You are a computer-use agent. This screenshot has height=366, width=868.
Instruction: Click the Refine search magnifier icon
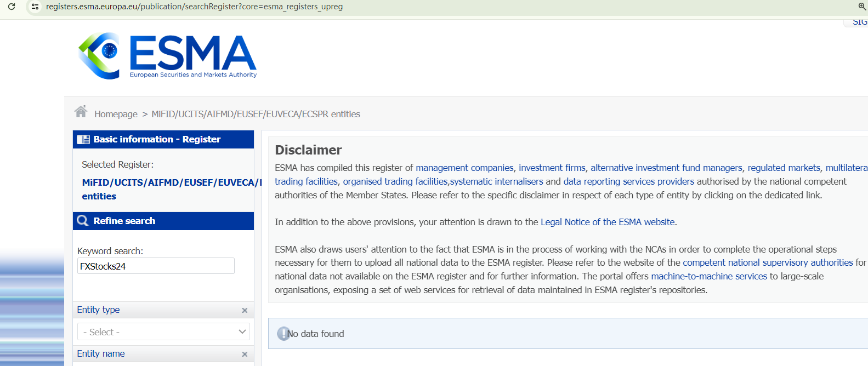[x=83, y=221]
